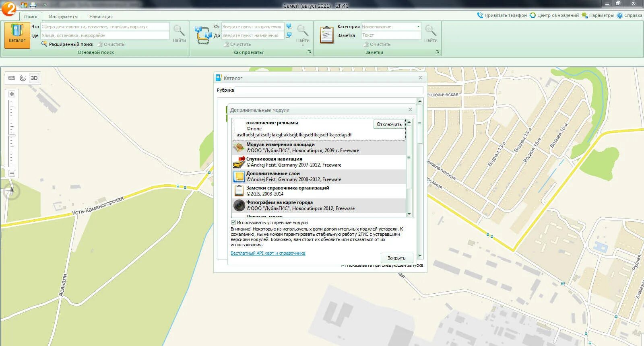Click Очистить in Основной поиск group
This screenshot has width=644, height=346.
(x=111, y=44)
